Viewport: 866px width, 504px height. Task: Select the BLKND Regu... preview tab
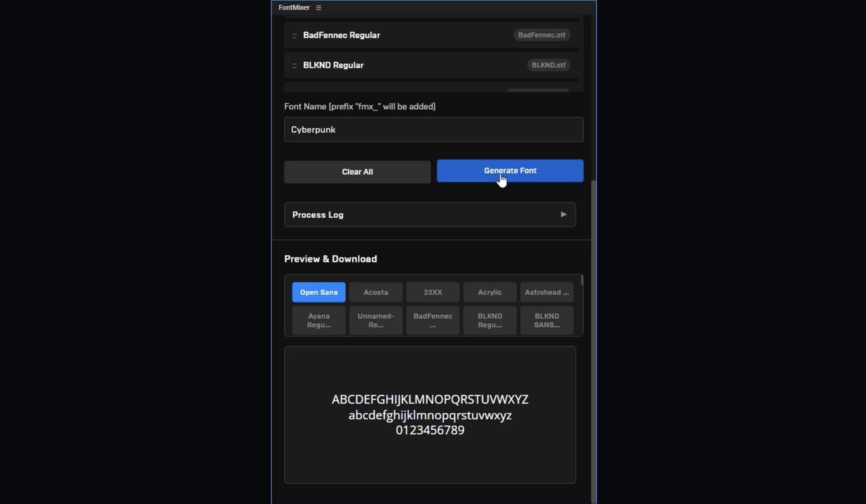pos(489,321)
